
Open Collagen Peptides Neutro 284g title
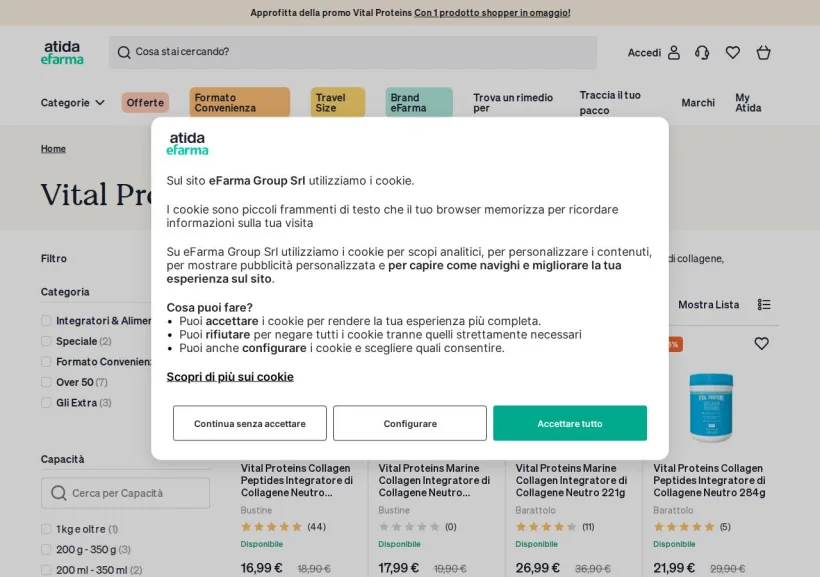click(709, 480)
